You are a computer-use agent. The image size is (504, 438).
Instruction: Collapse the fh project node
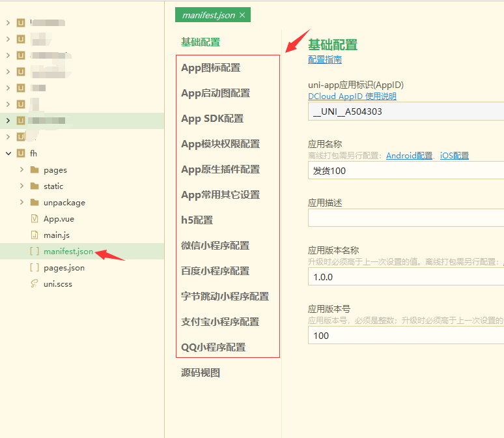(8, 153)
